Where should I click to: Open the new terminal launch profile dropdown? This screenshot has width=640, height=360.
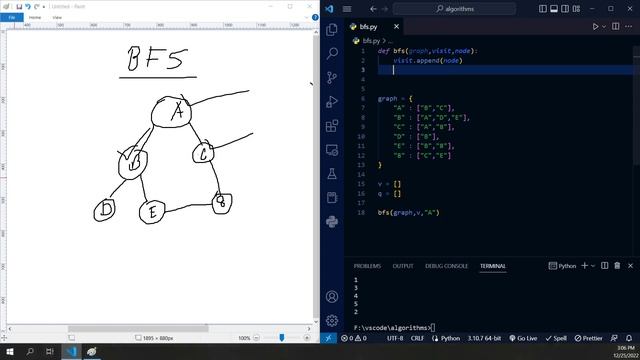pyautogui.click(x=593, y=266)
